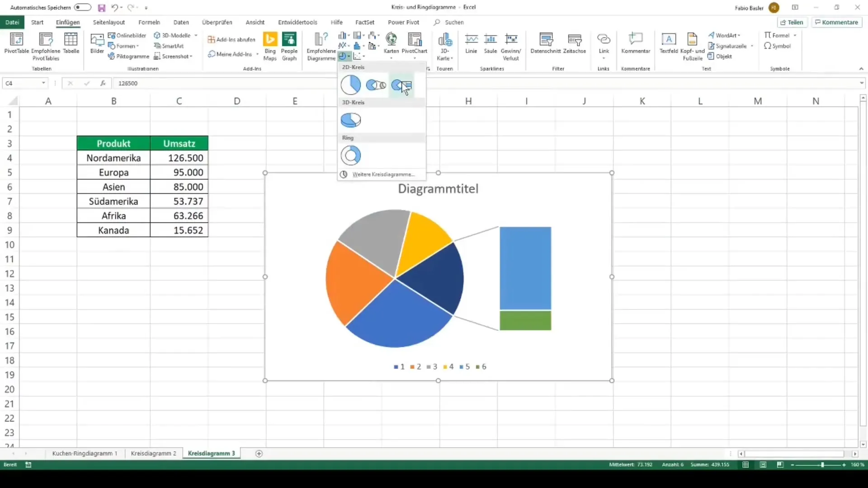Open the Bilder insert button
This screenshot has height=488, width=868.
coord(97,43)
